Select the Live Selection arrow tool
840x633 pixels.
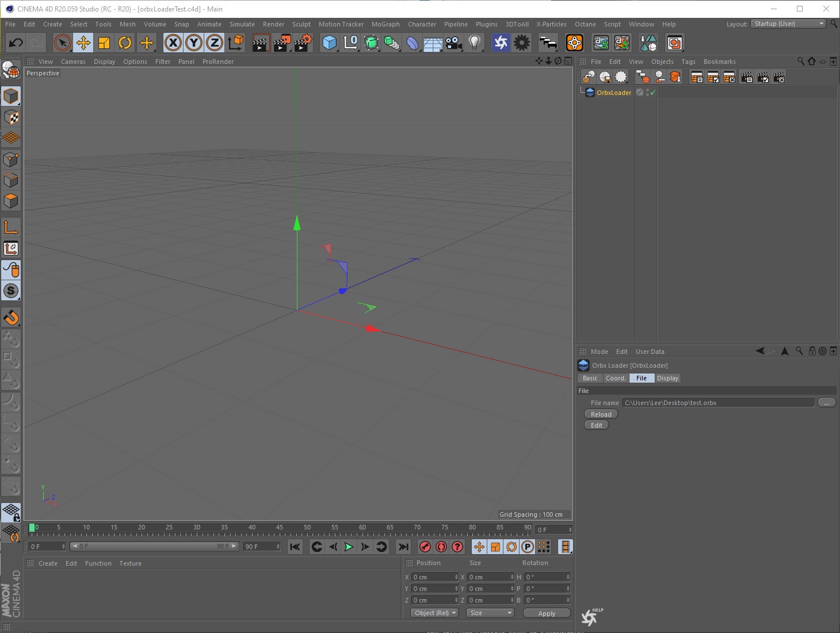62,43
